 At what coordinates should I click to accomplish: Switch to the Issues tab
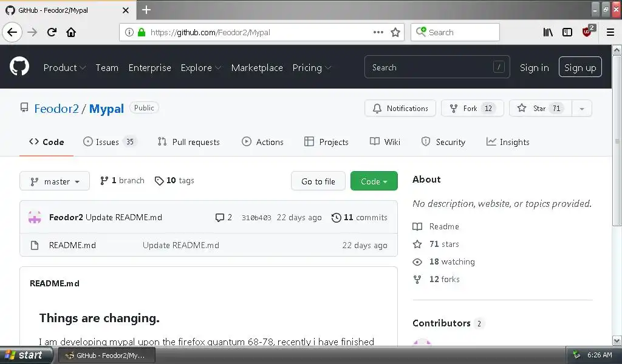(109, 142)
